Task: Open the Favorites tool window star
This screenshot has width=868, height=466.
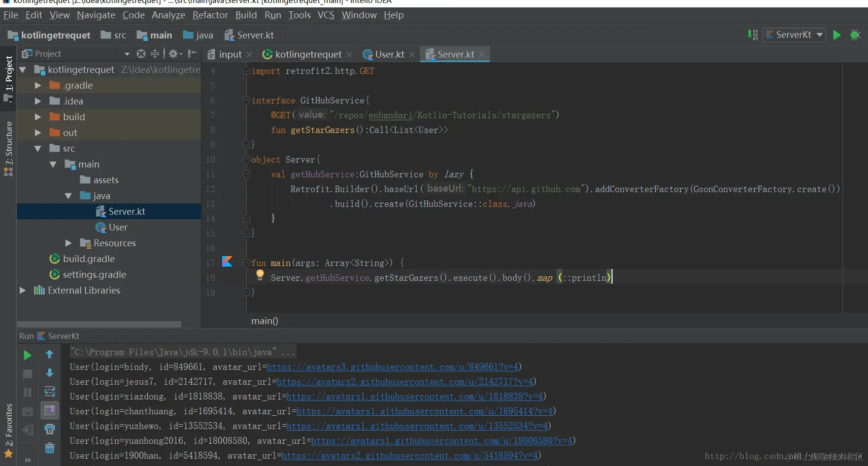Action: click(x=8, y=454)
